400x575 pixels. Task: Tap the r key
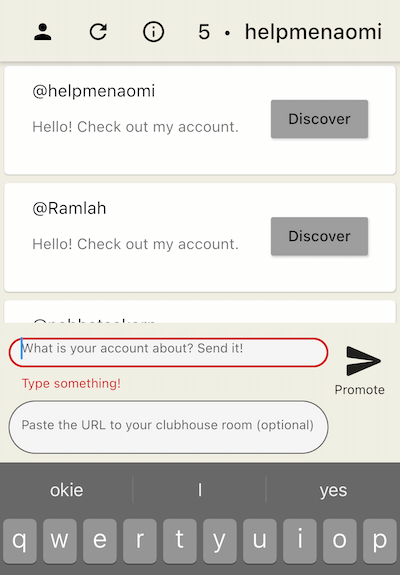pos(140,541)
